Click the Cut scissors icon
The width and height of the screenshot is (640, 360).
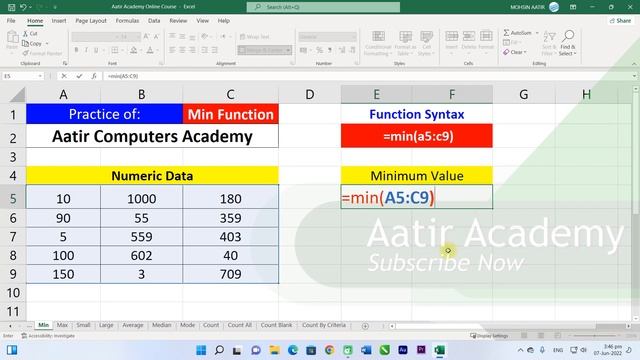[x=25, y=33]
